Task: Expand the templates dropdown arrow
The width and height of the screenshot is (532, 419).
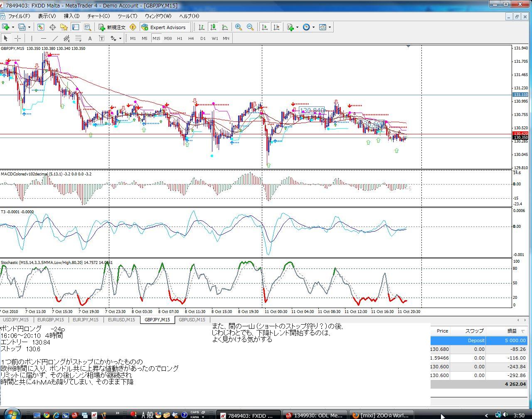Action: click(x=330, y=27)
